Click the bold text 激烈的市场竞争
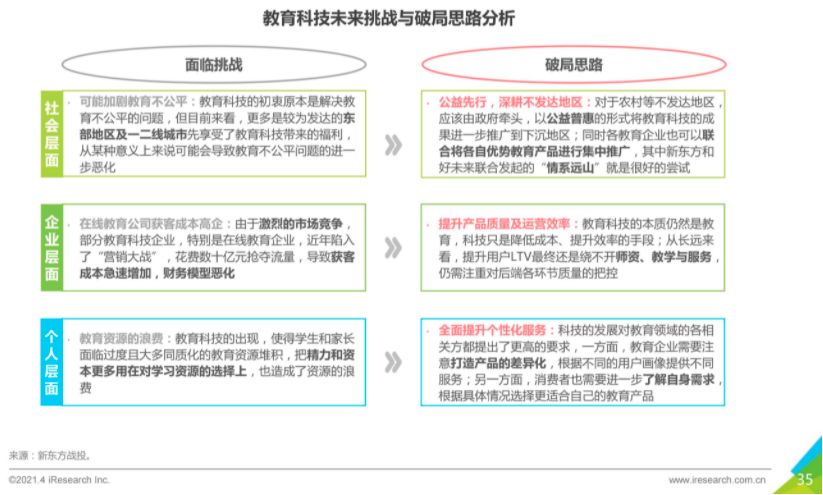 [x=300, y=224]
